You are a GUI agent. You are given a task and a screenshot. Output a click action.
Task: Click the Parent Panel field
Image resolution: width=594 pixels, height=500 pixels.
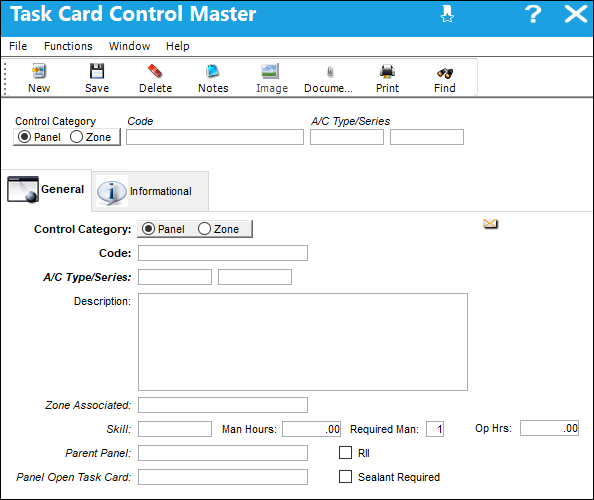(x=223, y=453)
